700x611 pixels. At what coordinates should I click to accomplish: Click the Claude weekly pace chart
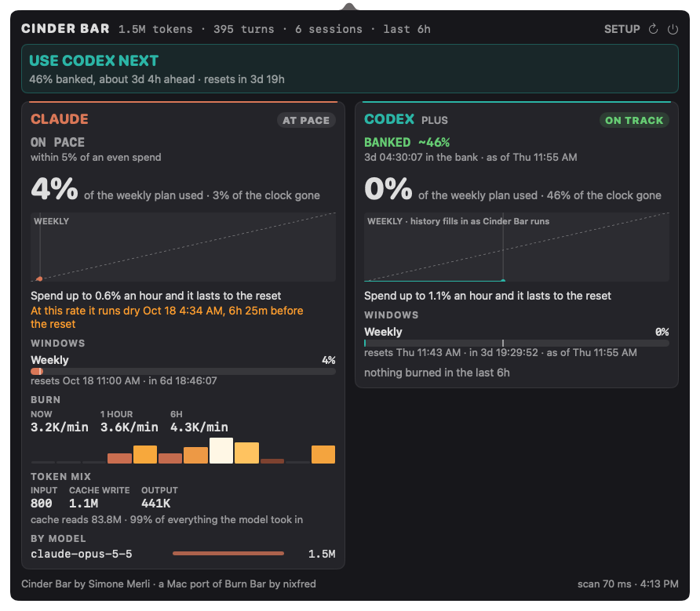pyautogui.click(x=183, y=247)
